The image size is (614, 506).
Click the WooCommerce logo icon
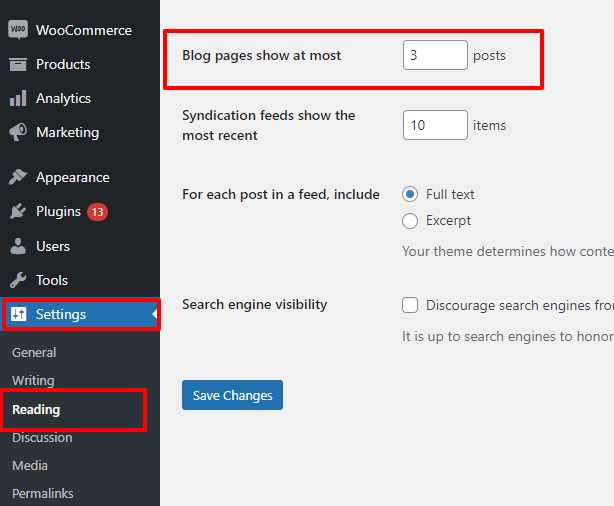pos(18,30)
